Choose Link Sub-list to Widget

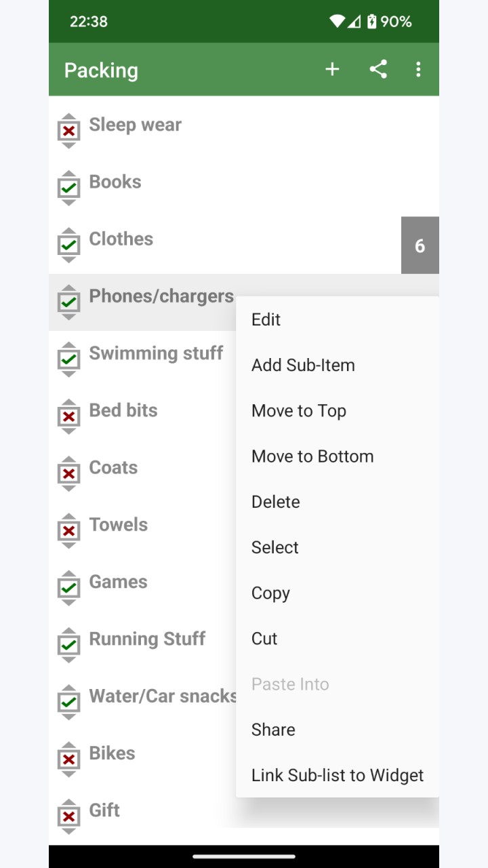coord(338,775)
